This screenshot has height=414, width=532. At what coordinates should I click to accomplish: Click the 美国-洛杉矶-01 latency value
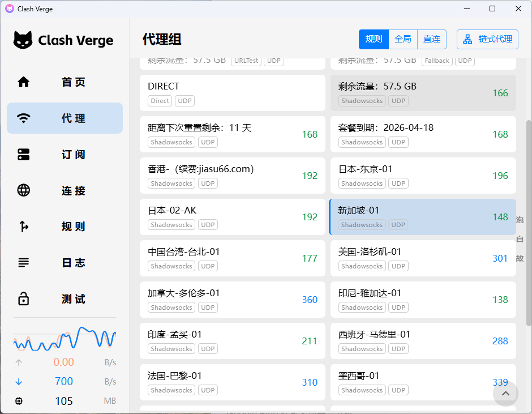500,258
